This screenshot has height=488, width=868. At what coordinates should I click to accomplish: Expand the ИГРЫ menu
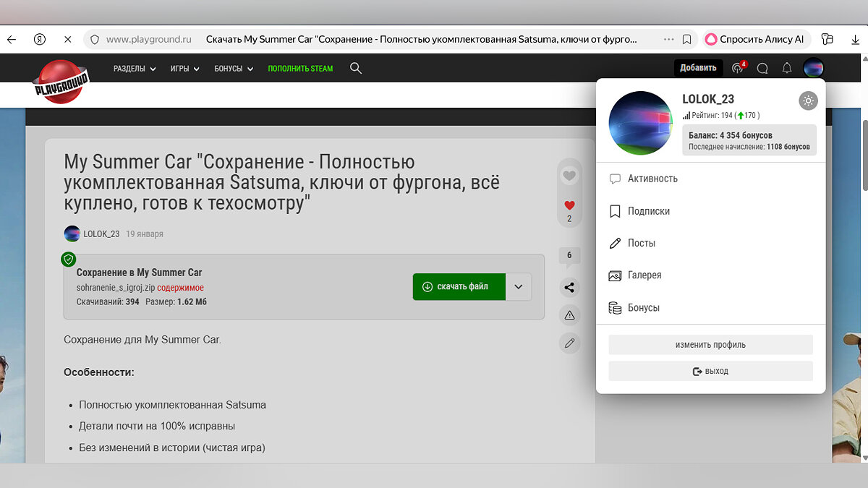pos(184,69)
